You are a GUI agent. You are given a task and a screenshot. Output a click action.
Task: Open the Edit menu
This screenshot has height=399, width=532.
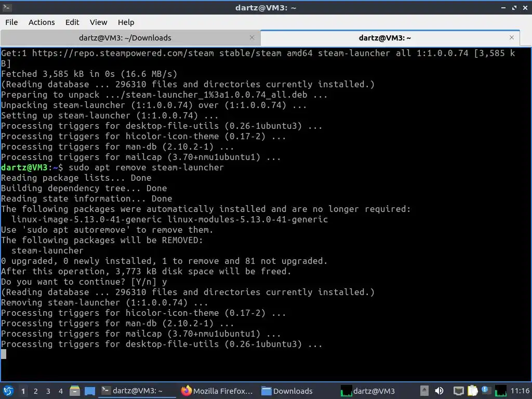pos(72,22)
